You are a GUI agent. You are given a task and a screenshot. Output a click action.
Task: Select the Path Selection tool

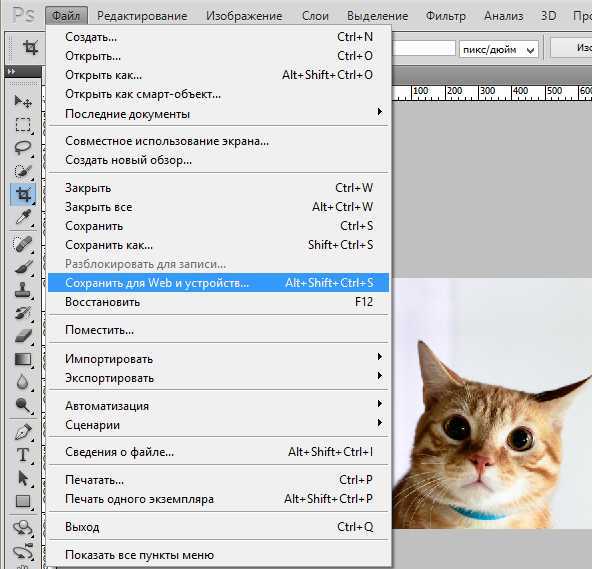(x=23, y=478)
